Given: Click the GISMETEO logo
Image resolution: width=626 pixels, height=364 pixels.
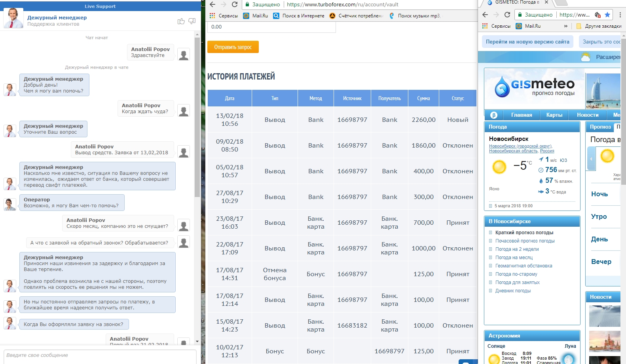Looking at the screenshot, I should click(x=534, y=86).
